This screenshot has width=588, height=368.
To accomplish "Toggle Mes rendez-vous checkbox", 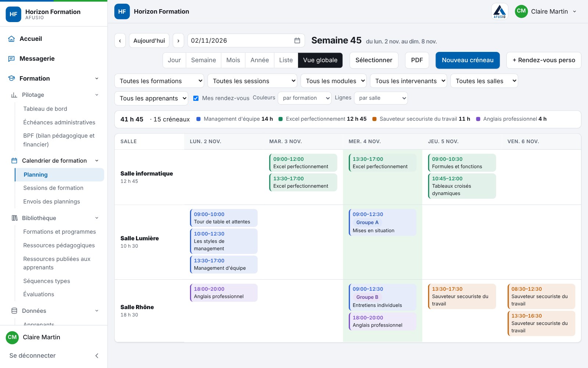I will click(196, 98).
